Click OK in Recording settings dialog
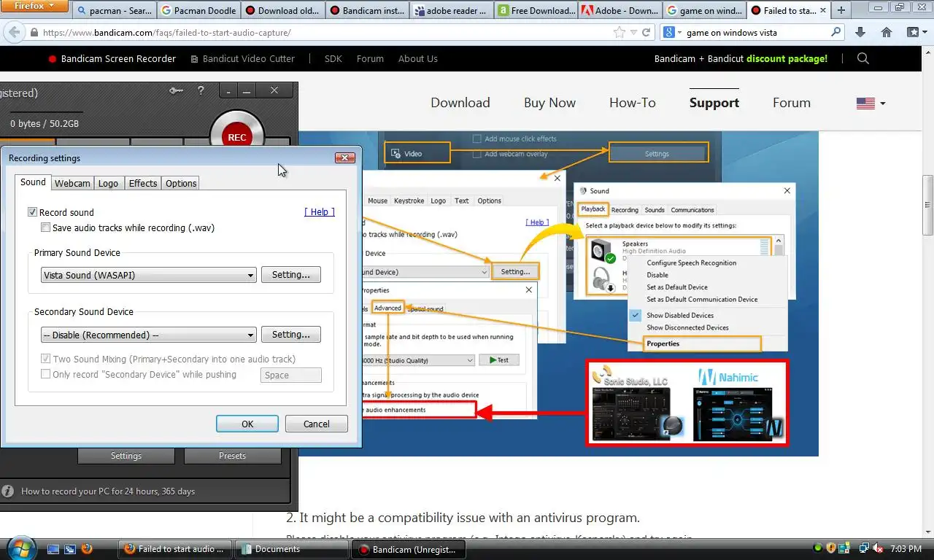This screenshot has width=934, height=560. [x=247, y=424]
